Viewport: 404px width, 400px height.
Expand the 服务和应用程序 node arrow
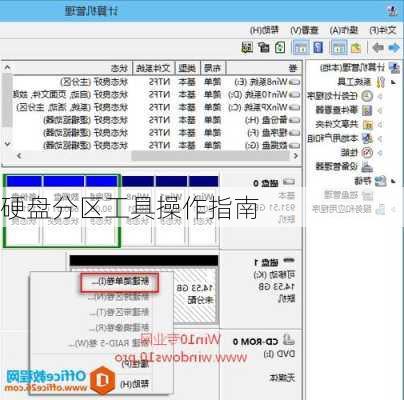(x=394, y=209)
